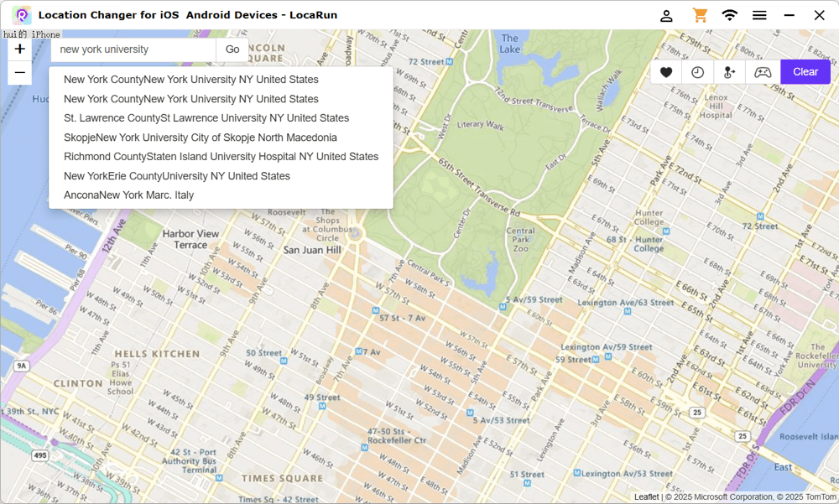This screenshot has height=504, width=839.
Task: Click the Pier 90 label
Action: click(76, 252)
